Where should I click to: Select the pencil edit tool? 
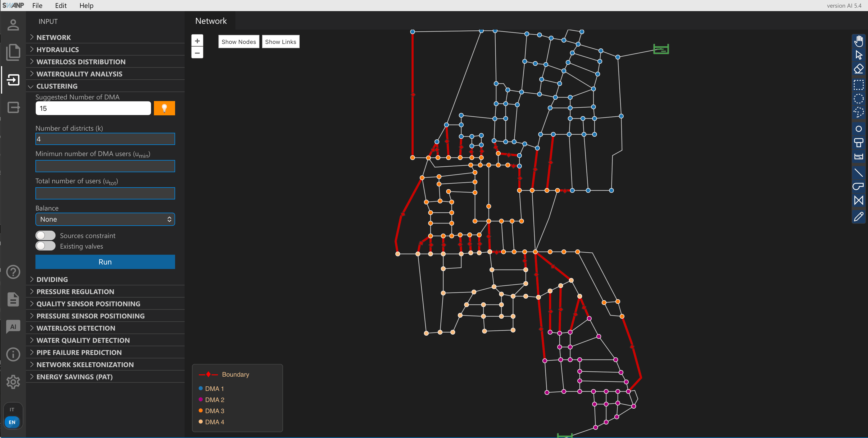[x=858, y=217]
